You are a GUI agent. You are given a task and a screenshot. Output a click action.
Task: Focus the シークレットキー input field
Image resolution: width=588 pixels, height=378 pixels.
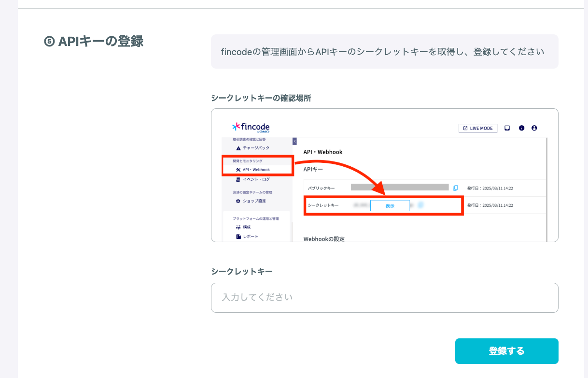[384, 297]
